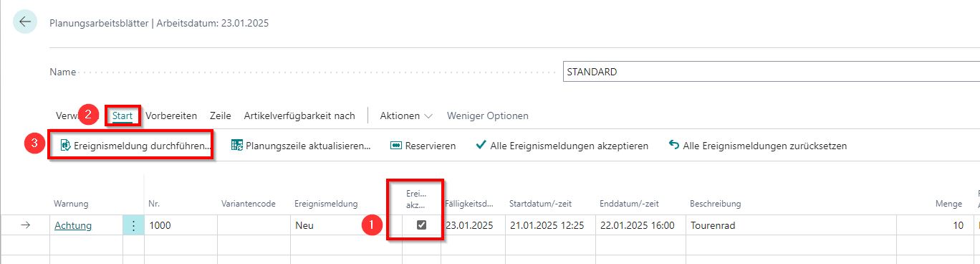Open the Start tab
The image size is (980, 264).
123,115
